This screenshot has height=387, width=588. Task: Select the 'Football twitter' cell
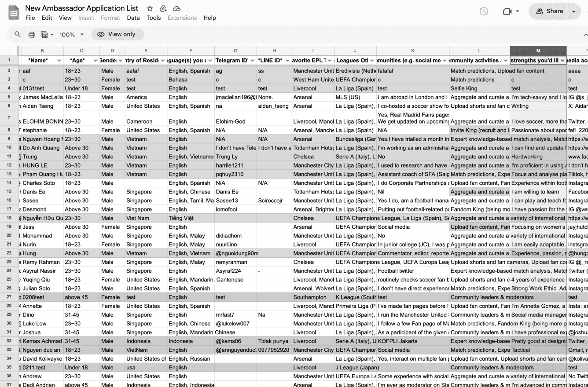coord(413,271)
